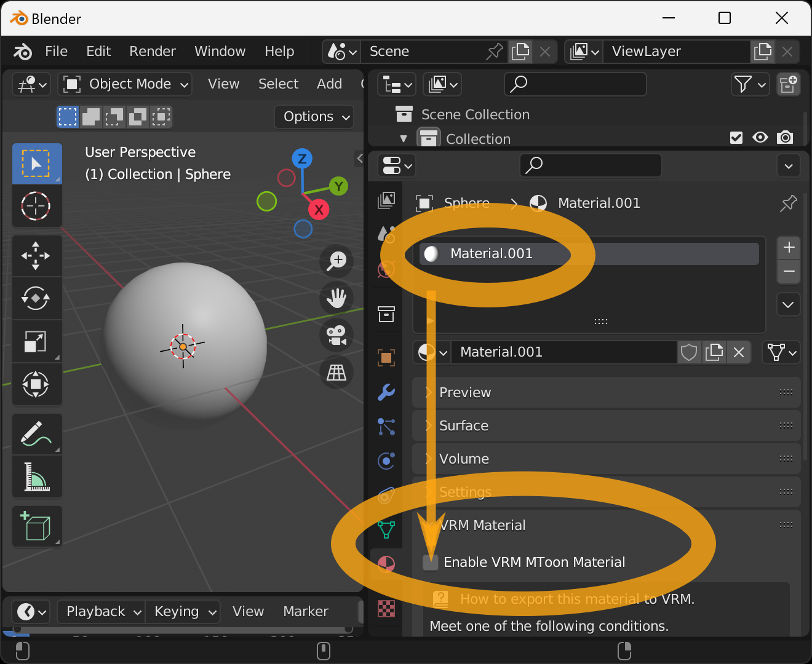Set selection mode to extend

pyautogui.click(x=91, y=117)
